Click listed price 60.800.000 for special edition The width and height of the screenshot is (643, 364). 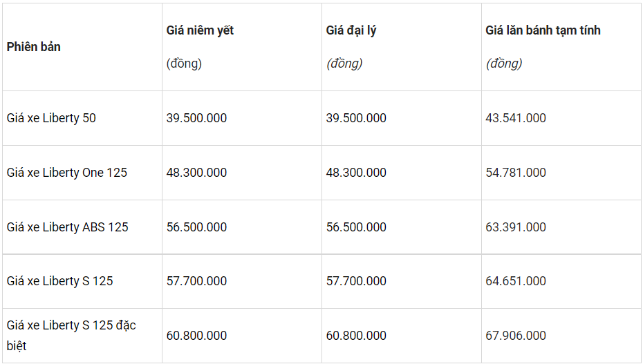tap(196, 336)
